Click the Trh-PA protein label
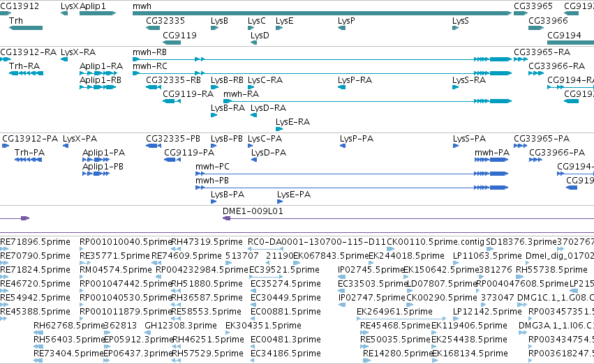This screenshot has height=364, width=594. (29, 153)
